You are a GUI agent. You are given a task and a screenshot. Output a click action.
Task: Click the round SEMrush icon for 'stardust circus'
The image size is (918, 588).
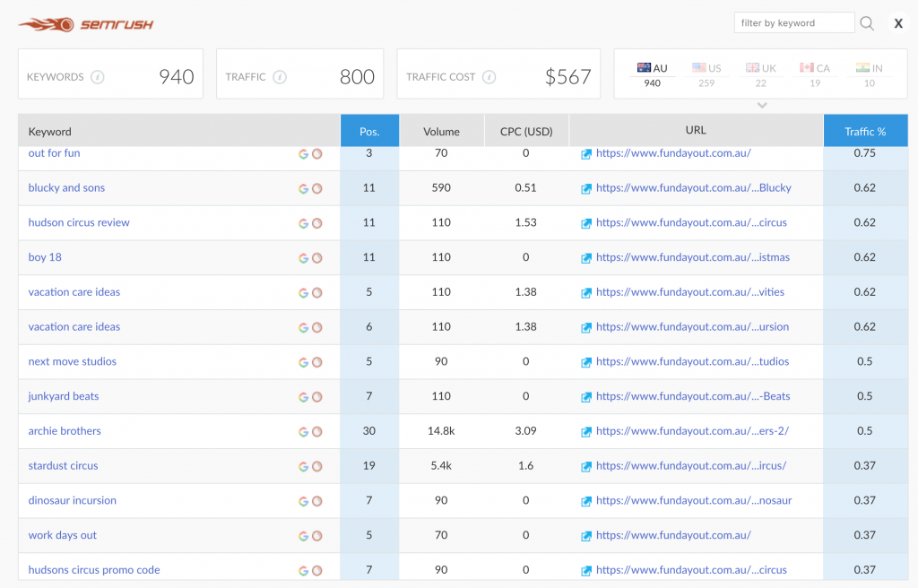pyautogui.click(x=316, y=466)
